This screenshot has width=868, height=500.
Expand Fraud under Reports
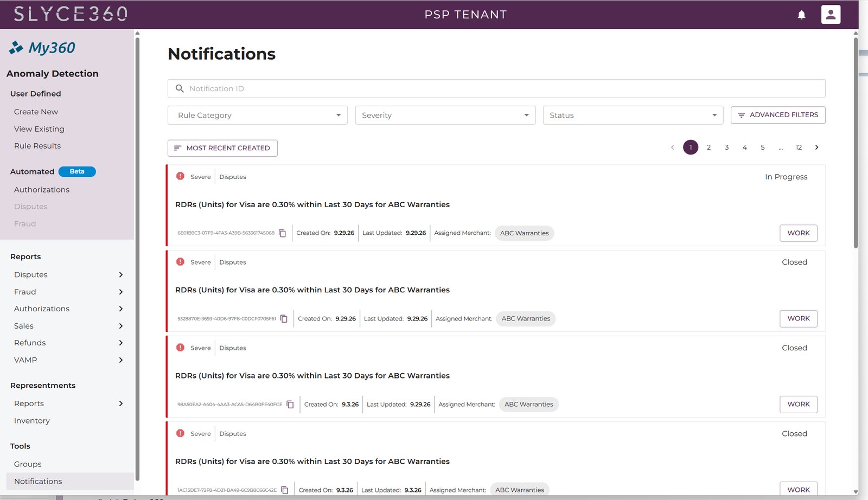pos(120,292)
